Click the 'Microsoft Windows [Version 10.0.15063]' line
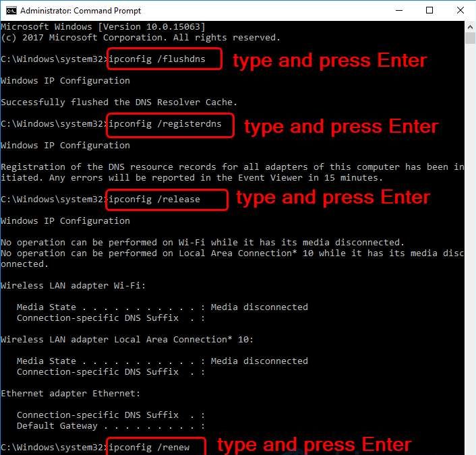Screen dimensions: 476x455 103,26
